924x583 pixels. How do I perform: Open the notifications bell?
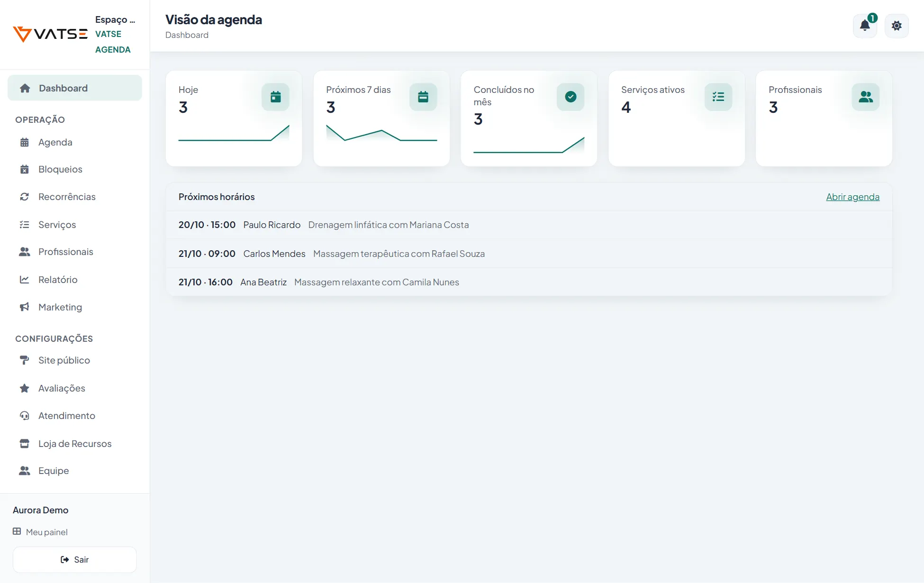(865, 26)
